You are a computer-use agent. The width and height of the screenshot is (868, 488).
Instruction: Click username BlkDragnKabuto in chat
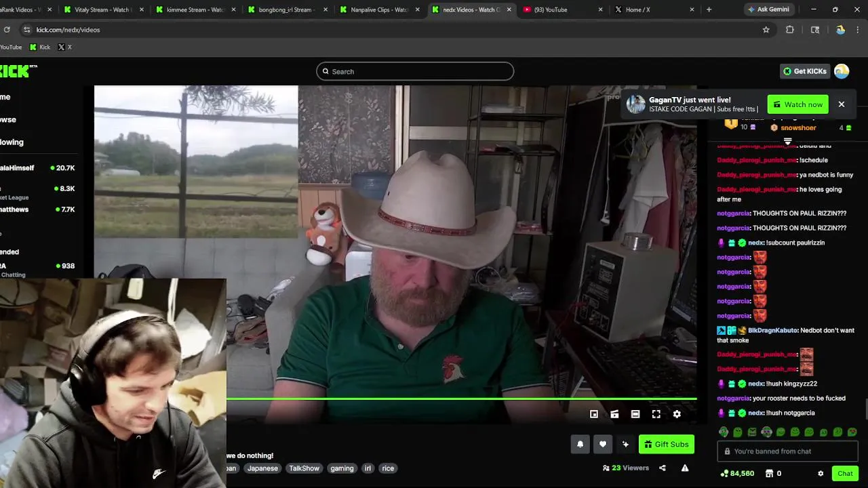click(773, 330)
